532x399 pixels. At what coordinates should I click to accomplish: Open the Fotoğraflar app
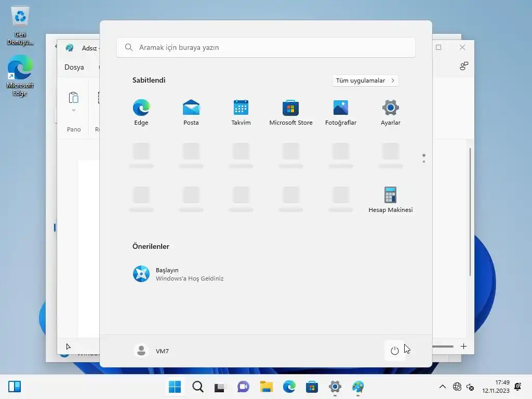(x=341, y=112)
